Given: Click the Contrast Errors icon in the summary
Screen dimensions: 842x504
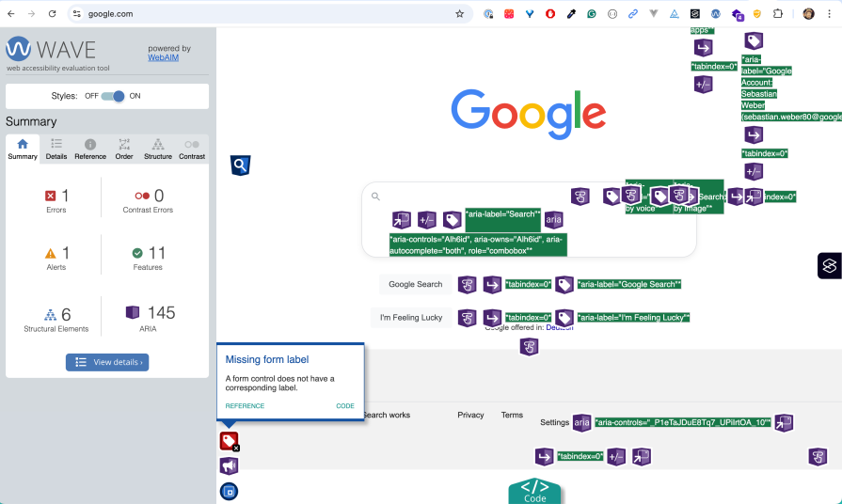Looking at the screenshot, I should pos(142,196).
